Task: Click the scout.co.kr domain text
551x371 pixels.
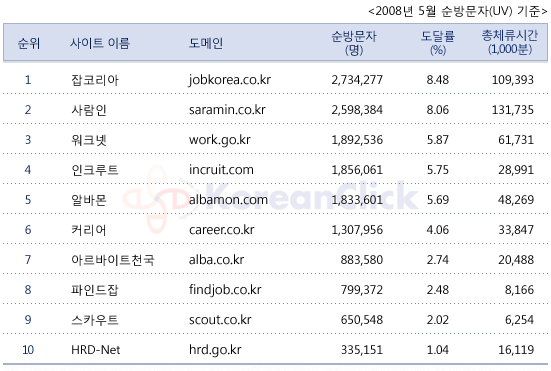Action: (x=220, y=320)
